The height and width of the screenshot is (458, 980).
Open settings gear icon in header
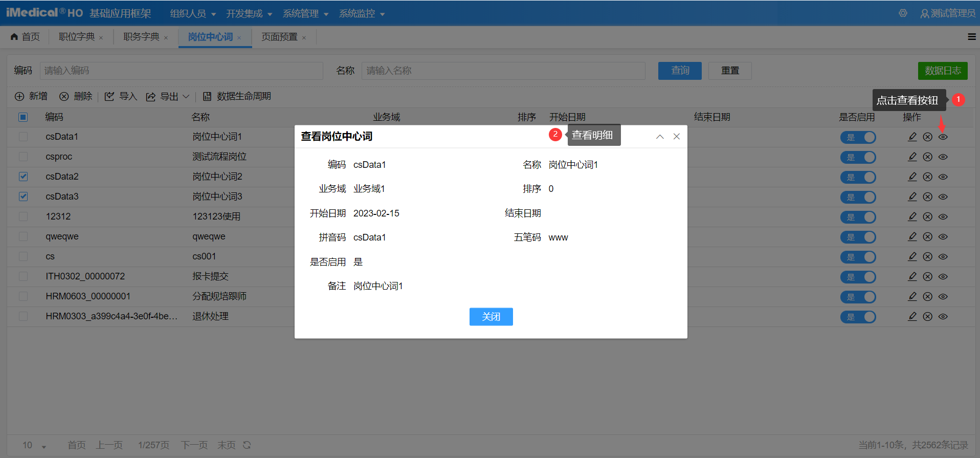point(903,13)
